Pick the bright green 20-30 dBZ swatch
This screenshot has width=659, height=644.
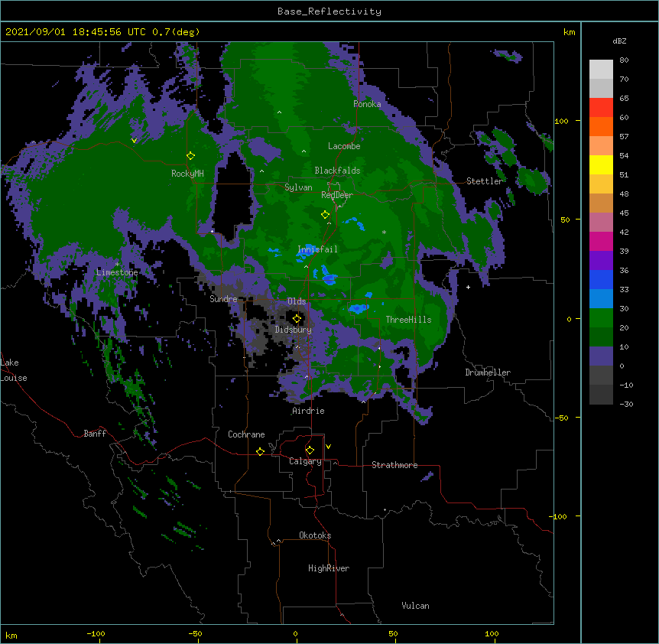tap(601, 318)
